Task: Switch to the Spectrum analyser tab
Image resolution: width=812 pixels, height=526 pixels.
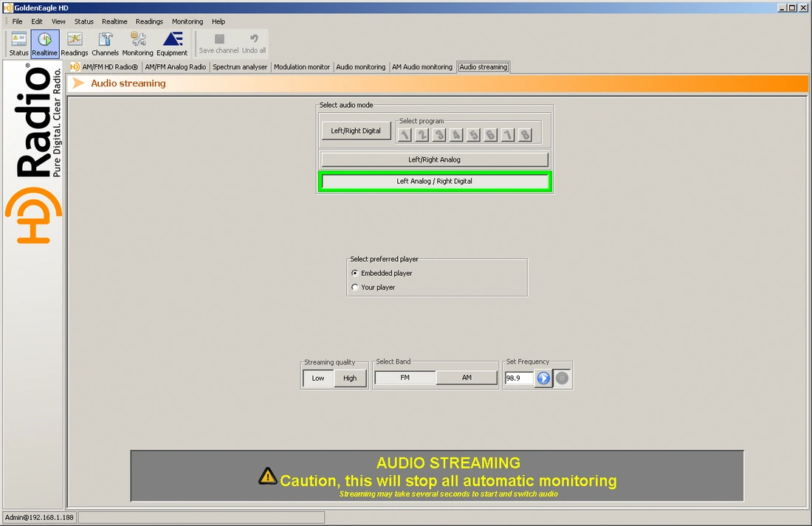Action: [x=240, y=67]
